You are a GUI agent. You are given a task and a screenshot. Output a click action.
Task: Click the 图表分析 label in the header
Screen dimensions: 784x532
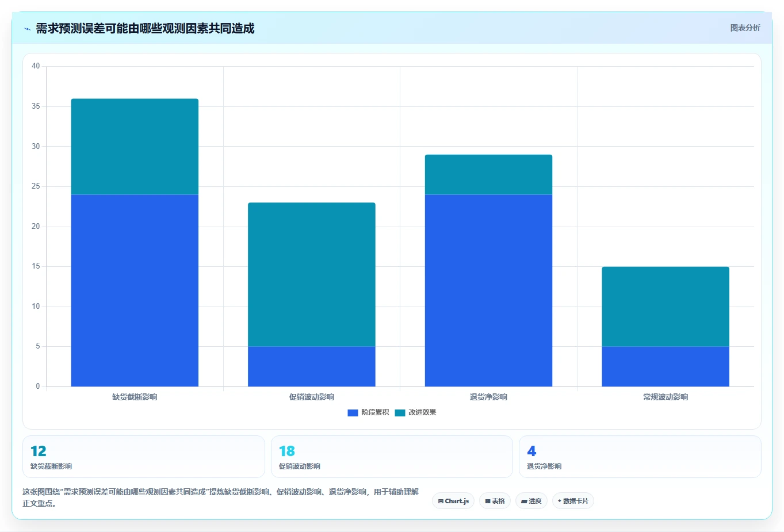745,28
